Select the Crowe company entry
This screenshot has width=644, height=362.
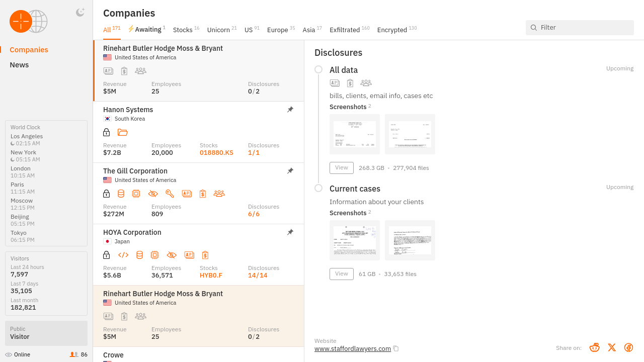click(113, 355)
